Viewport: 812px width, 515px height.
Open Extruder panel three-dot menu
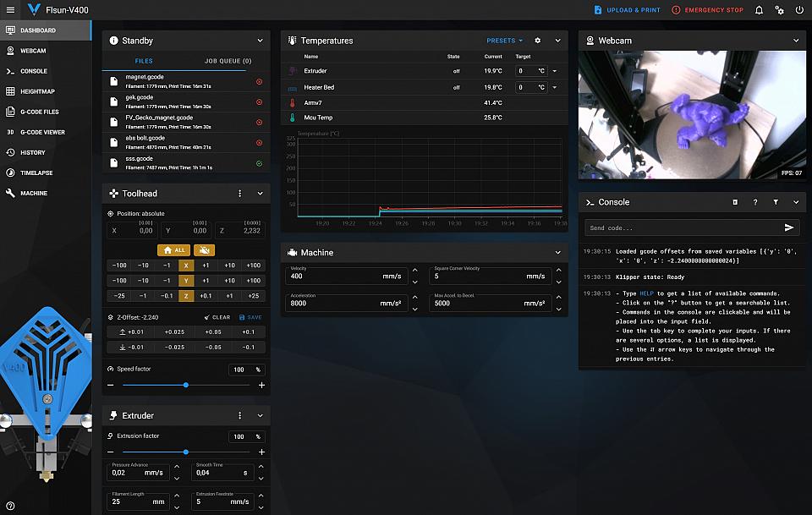[x=239, y=415]
